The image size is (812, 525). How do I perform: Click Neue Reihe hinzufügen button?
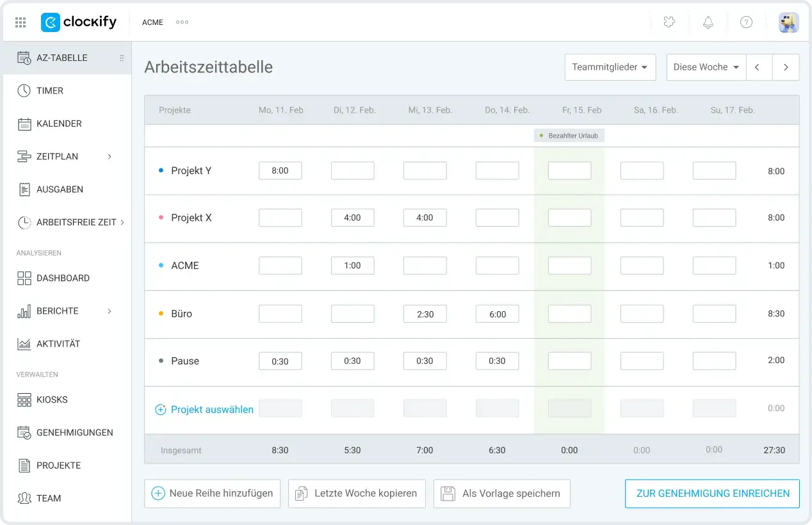(x=213, y=494)
